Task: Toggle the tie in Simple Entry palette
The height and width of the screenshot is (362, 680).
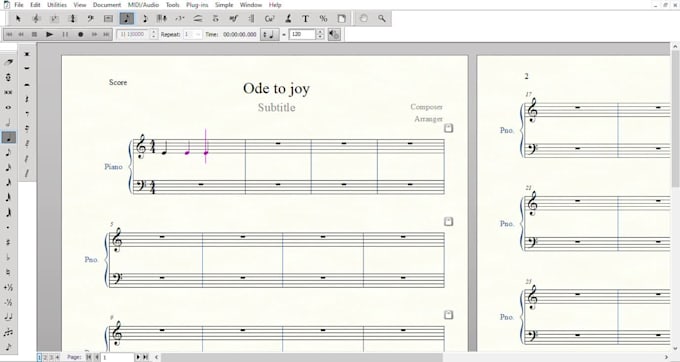Action: 8,317
